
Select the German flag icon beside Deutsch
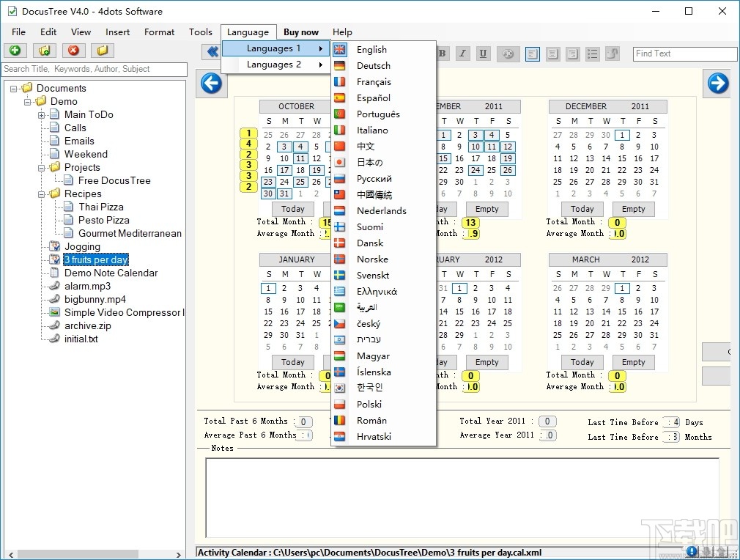(x=339, y=66)
